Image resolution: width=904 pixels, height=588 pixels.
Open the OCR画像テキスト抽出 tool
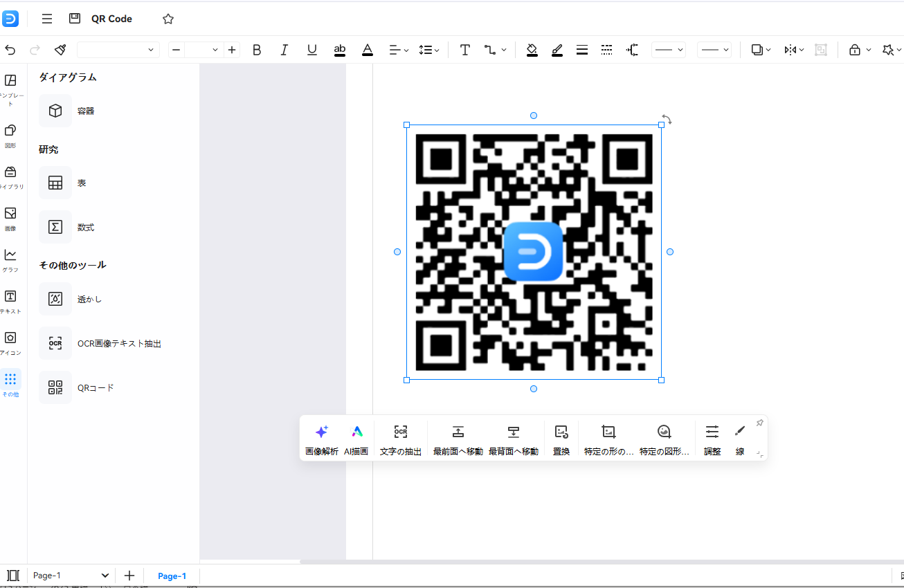(55, 343)
